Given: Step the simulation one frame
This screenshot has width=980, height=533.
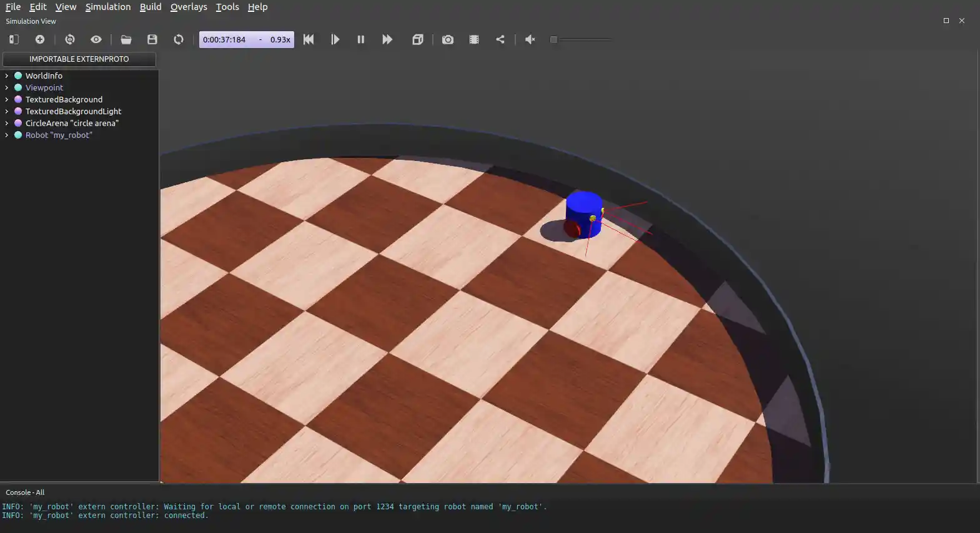Looking at the screenshot, I should [x=335, y=39].
